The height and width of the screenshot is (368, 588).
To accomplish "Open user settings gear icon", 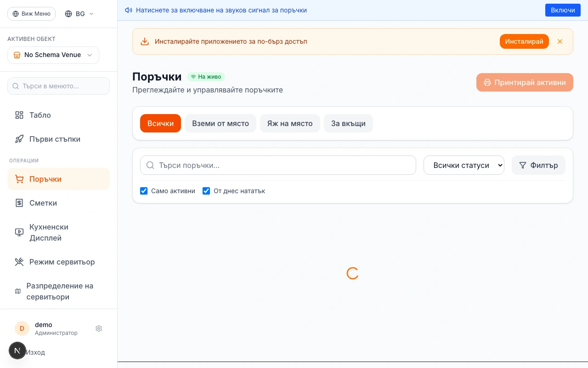I will [99, 328].
